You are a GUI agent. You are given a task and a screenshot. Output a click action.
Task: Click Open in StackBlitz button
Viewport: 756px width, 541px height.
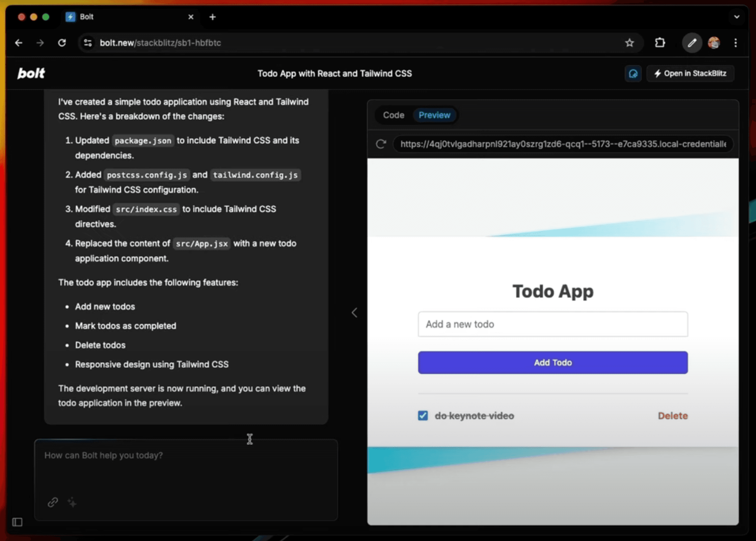[690, 74]
